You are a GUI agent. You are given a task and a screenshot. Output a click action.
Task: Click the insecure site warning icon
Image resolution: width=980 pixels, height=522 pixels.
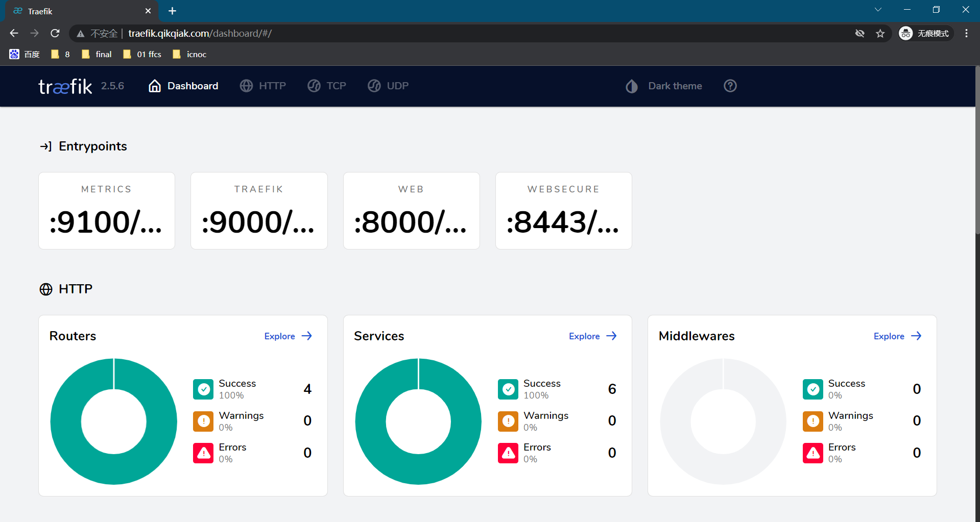click(81, 34)
